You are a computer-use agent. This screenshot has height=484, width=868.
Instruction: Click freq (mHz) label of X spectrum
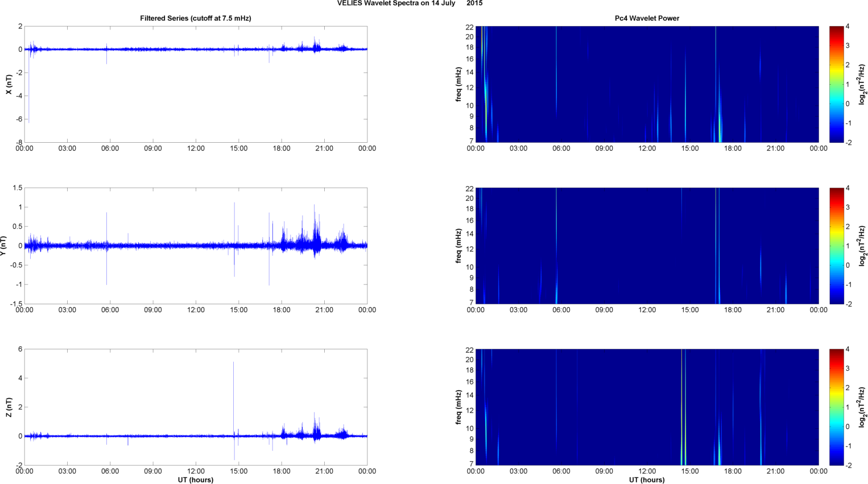(x=458, y=84)
